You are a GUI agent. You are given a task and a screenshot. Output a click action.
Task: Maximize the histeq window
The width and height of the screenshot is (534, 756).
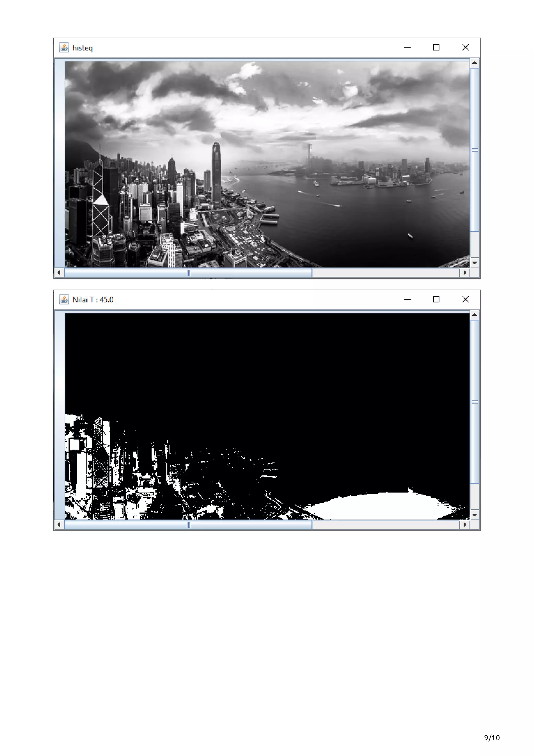436,47
